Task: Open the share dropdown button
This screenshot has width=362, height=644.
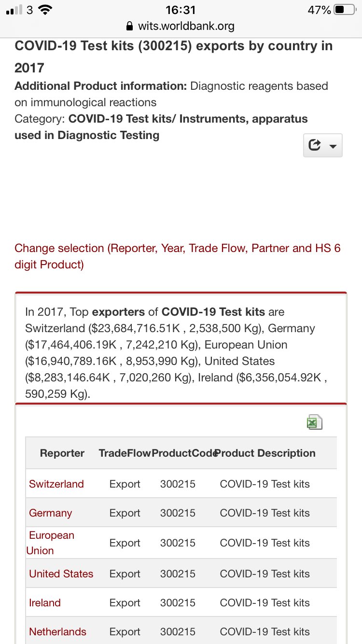Action: [322, 145]
